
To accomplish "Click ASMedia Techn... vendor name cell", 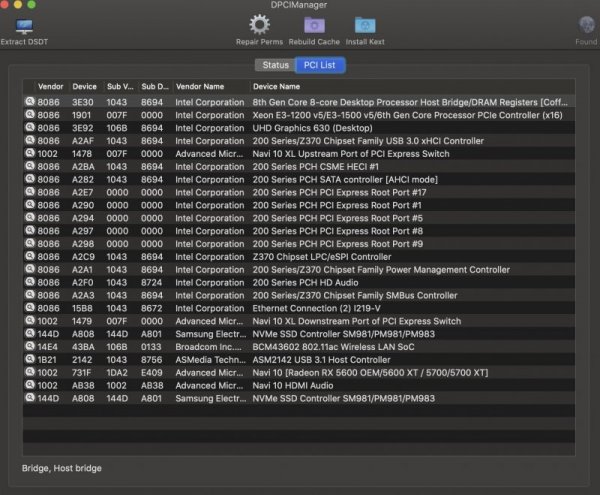I will pos(210,360).
